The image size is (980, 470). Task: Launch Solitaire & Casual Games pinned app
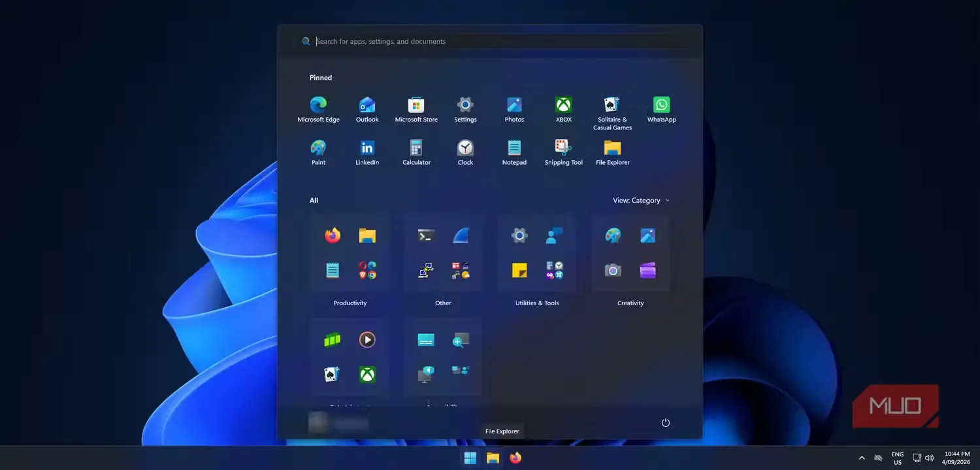(612, 113)
